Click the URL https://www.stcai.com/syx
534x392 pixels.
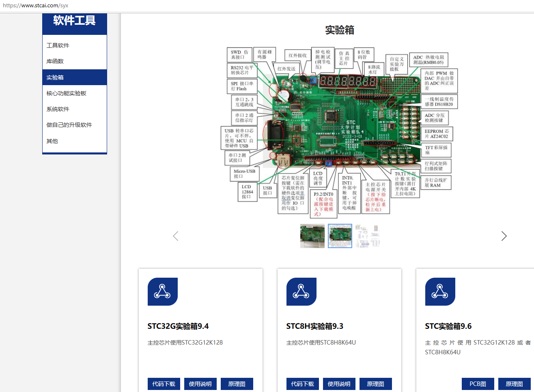pyautogui.click(x=36, y=6)
